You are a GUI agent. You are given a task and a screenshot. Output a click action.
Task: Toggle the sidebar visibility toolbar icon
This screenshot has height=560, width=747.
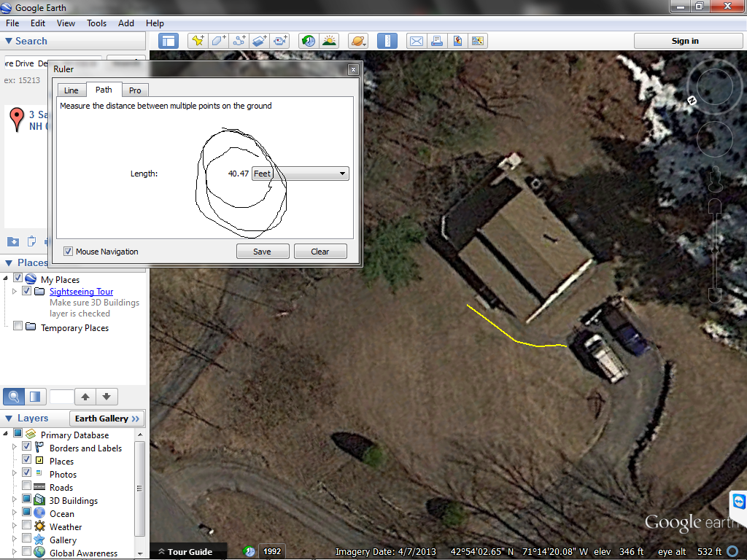[169, 41]
